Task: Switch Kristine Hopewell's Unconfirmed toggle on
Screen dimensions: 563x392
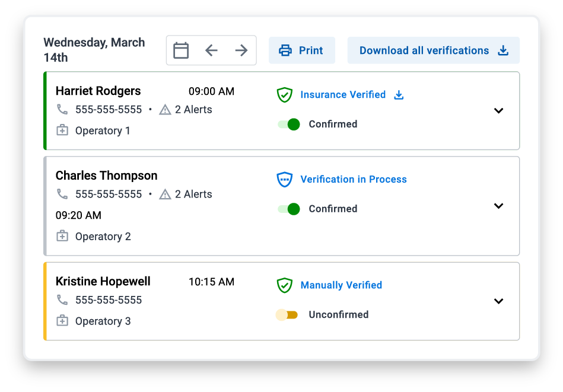Action: 287,315
